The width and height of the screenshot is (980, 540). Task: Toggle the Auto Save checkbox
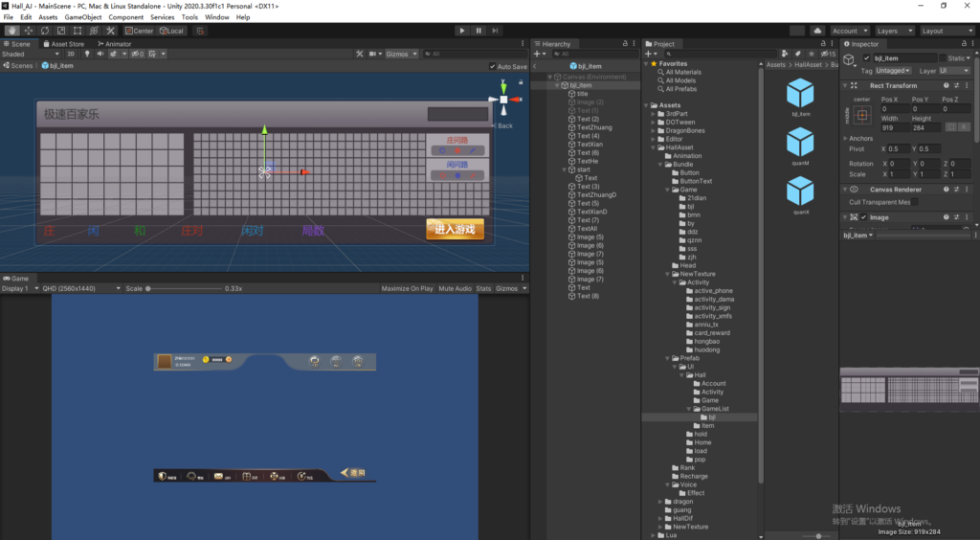tap(492, 67)
